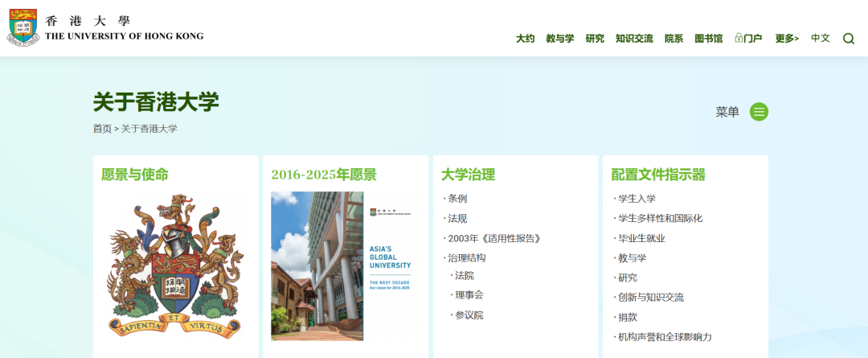This screenshot has height=358, width=868.
Task: Open the 学生入学 link
Action: [x=637, y=199]
